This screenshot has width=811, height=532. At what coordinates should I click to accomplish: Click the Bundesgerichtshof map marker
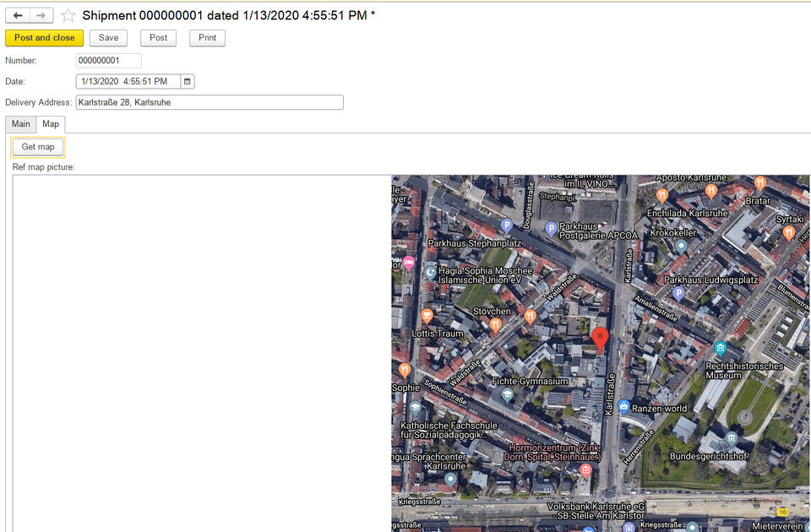tap(731, 439)
